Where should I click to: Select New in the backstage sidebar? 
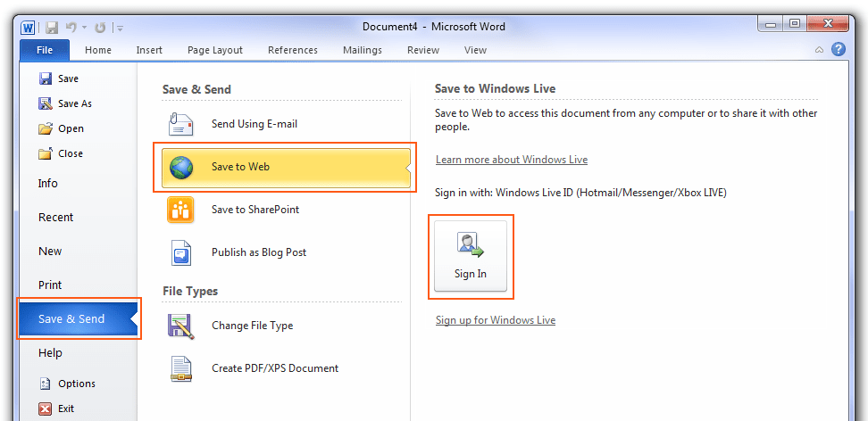click(x=50, y=252)
